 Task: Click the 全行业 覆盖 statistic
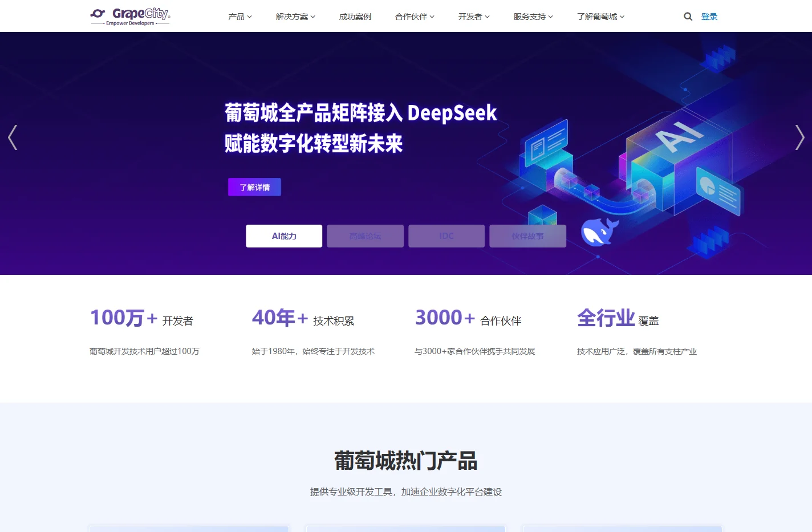tap(618, 318)
